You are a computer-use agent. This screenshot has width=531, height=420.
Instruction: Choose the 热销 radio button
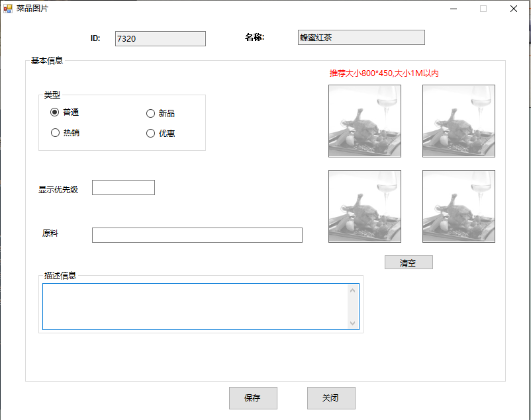(x=65, y=132)
